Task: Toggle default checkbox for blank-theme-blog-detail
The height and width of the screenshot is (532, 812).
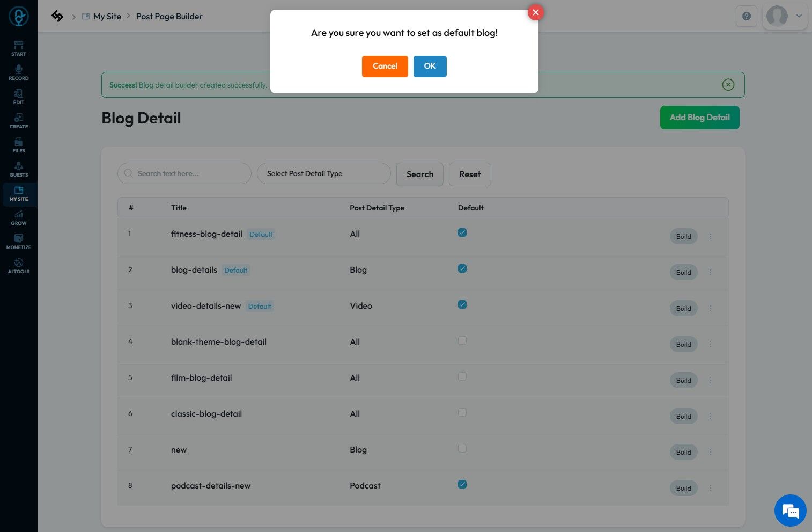Action: (462, 341)
